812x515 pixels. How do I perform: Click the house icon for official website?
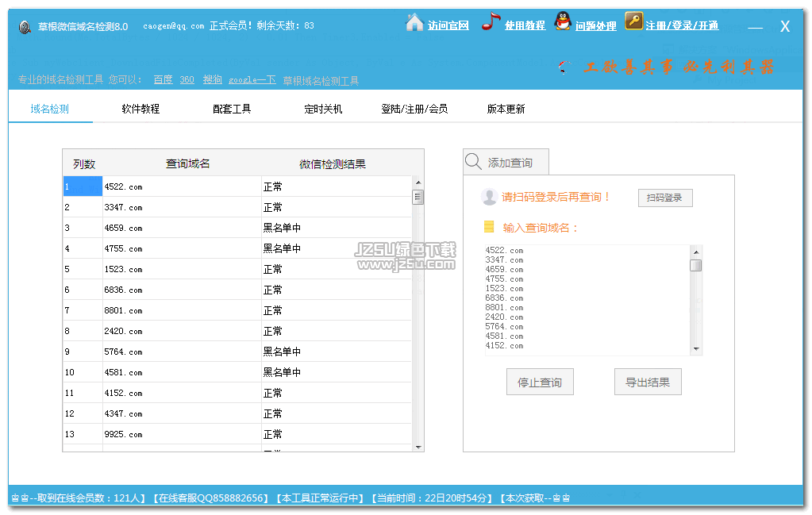(x=414, y=23)
